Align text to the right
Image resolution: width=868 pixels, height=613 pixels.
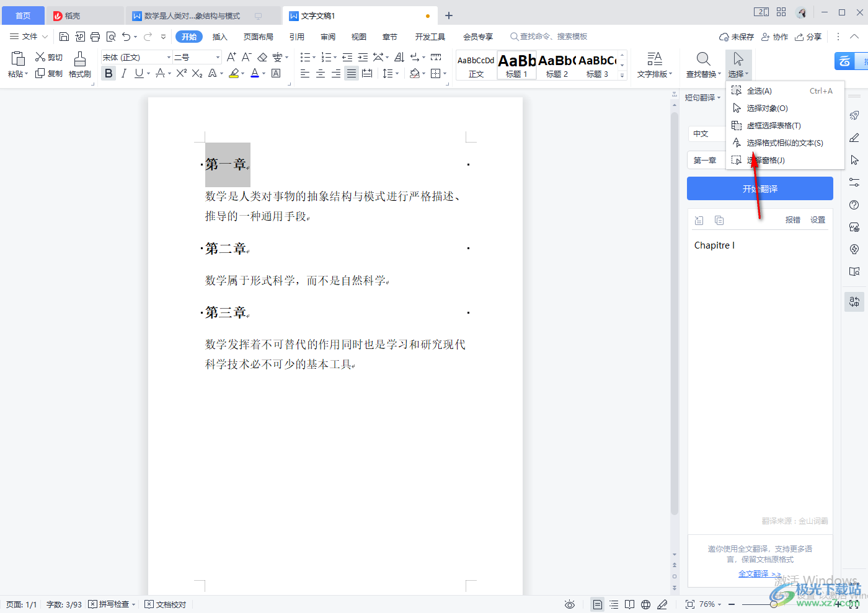pyautogui.click(x=335, y=73)
